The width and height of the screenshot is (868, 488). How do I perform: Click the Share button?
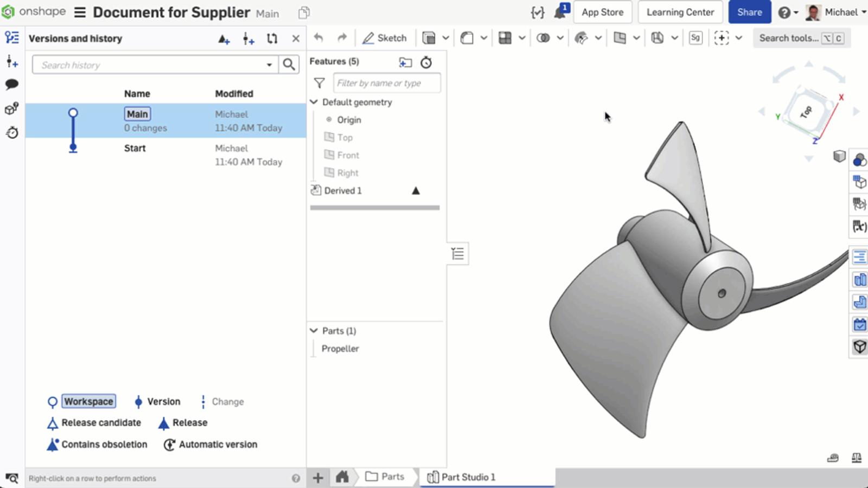[749, 12]
